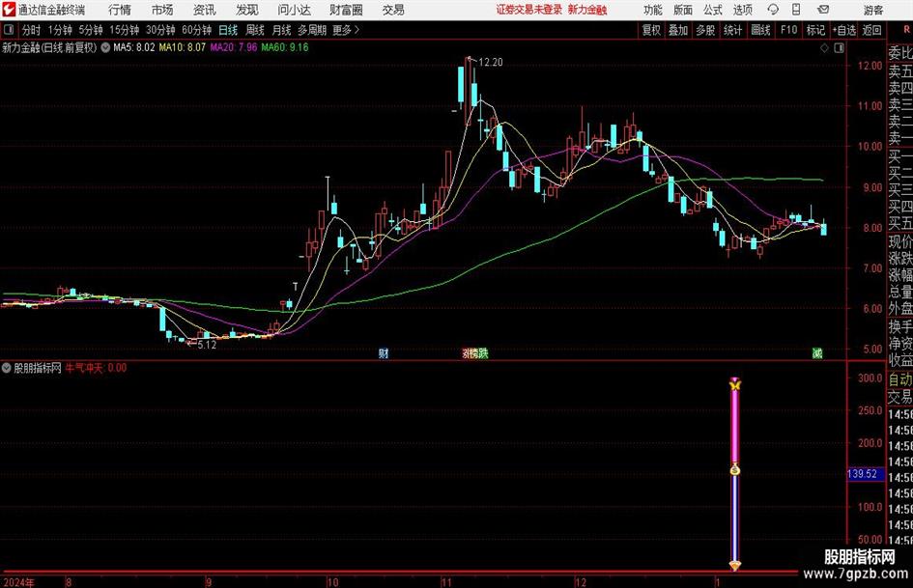Click the money bag icon on indicator bar
Viewport: 913px width, 588px height.
735,469
